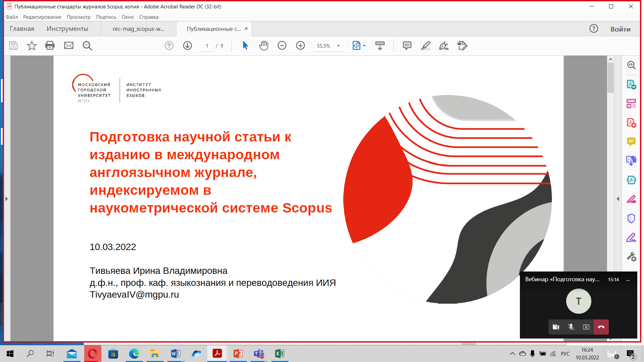
Task: Open the Protect shield tool
Action: [x=631, y=219]
